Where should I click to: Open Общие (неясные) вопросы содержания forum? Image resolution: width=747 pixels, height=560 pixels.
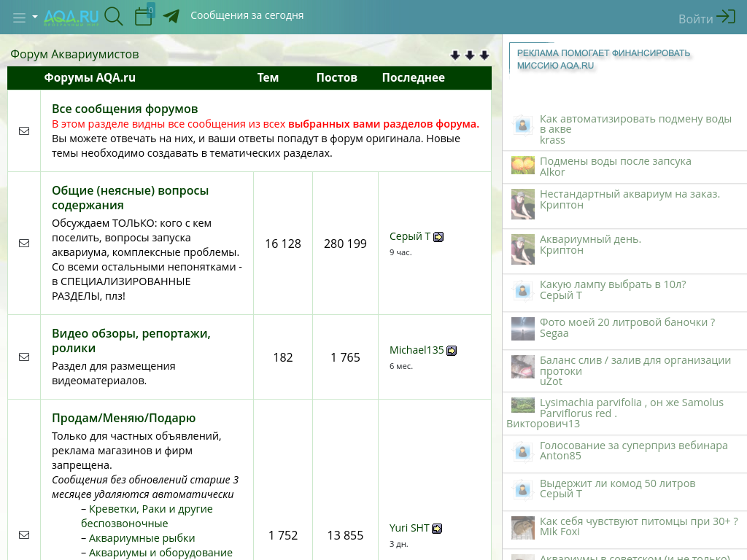click(130, 198)
